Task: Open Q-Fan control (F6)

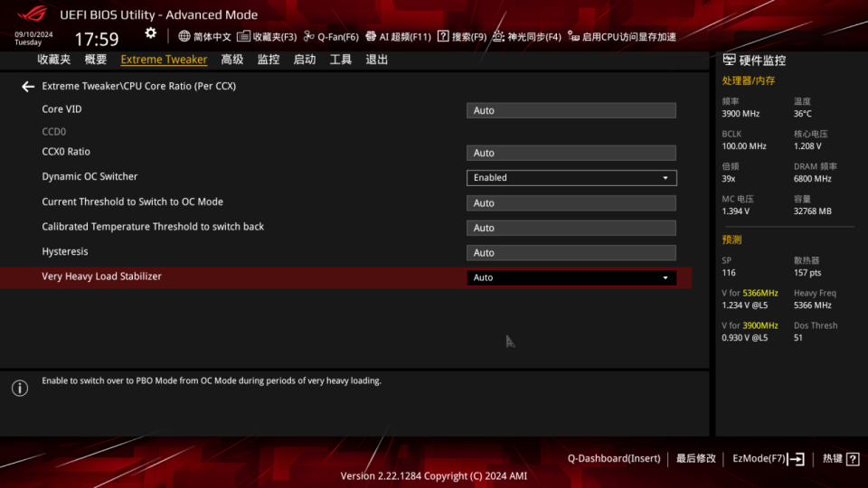Action: click(x=331, y=36)
